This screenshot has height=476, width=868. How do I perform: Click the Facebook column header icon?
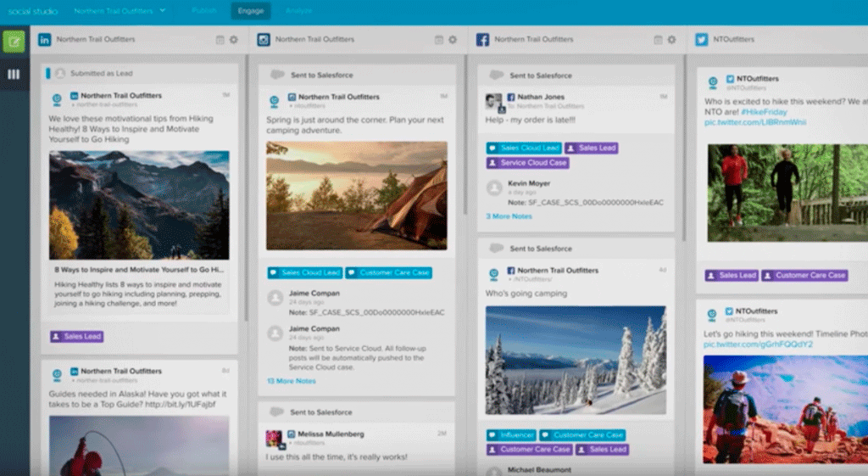point(482,39)
